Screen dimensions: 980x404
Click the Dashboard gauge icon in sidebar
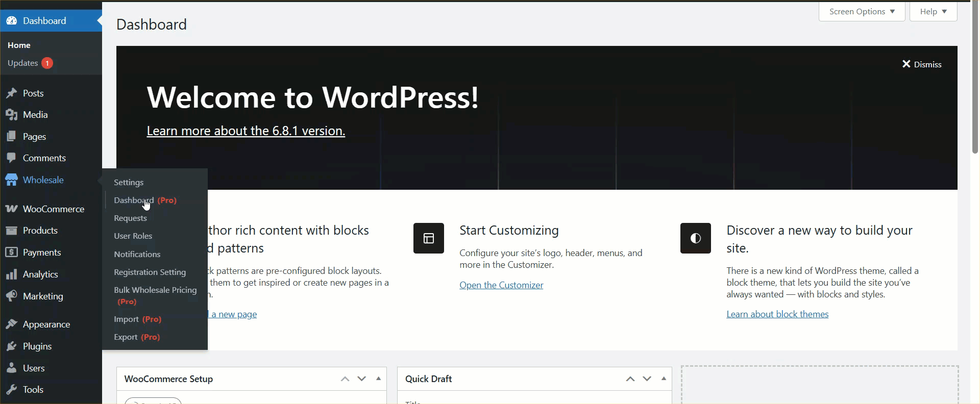(11, 21)
